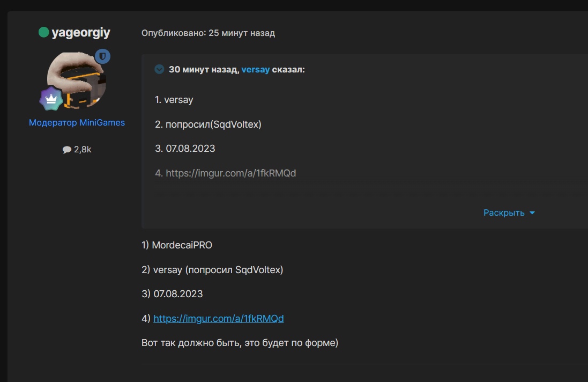Viewport: 588px width, 382px height.
Task: Click the "2,8k" post count number
Action: [x=83, y=150]
